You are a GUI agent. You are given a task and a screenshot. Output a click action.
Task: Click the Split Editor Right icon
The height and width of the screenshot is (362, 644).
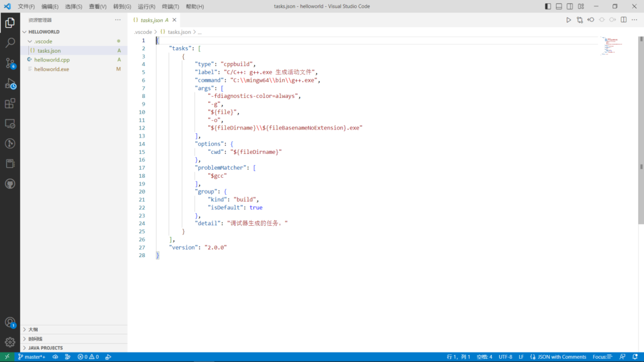(x=623, y=20)
